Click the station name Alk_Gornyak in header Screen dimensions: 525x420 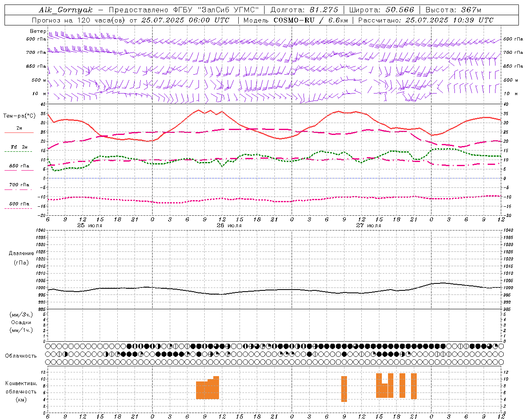point(66,10)
